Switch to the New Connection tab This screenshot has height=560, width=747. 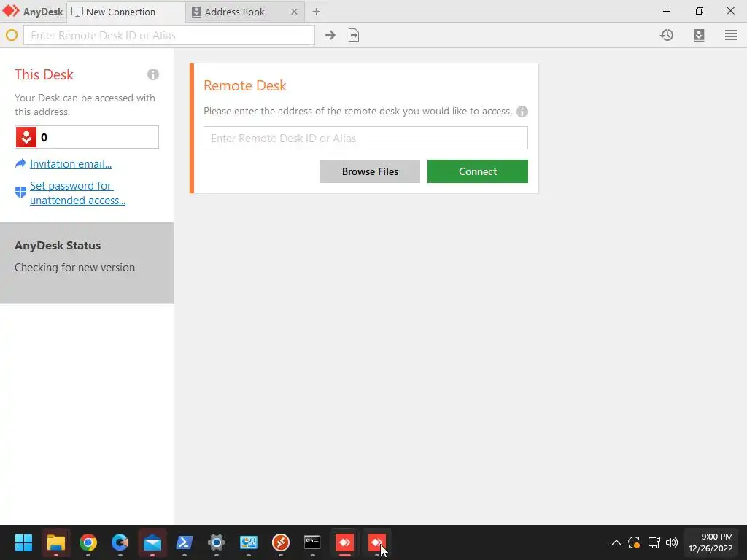pos(125,12)
